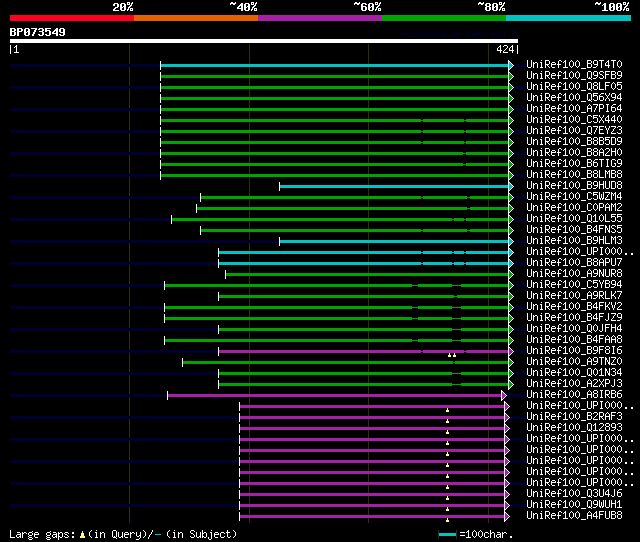
Task: Select the UniRef100_A9NUR8 row label
Action: point(574,274)
